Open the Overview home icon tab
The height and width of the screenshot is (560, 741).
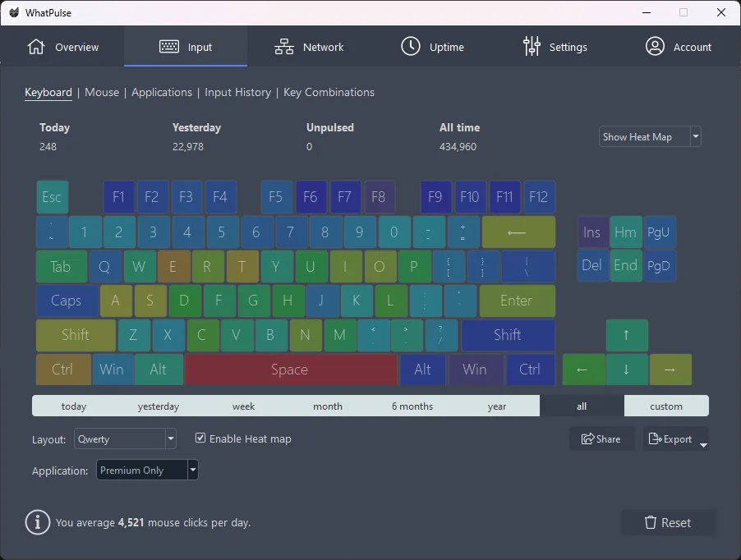pyautogui.click(x=36, y=47)
